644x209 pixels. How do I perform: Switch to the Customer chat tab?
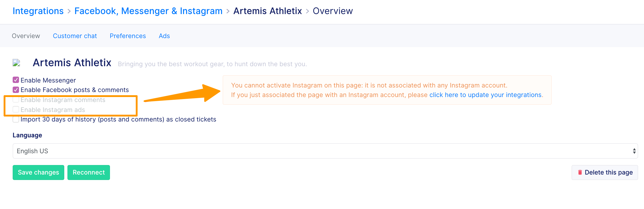75,36
